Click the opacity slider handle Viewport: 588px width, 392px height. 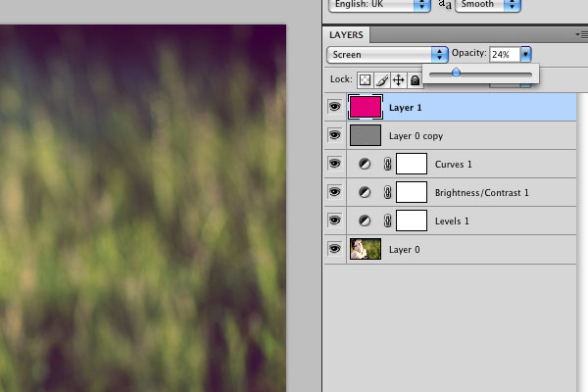click(456, 73)
